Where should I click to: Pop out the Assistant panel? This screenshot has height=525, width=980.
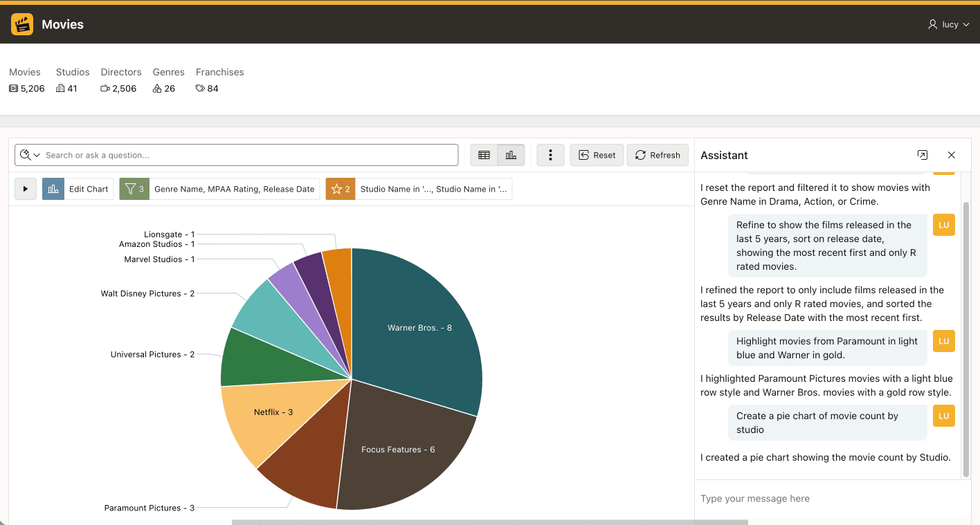coord(922,155)
